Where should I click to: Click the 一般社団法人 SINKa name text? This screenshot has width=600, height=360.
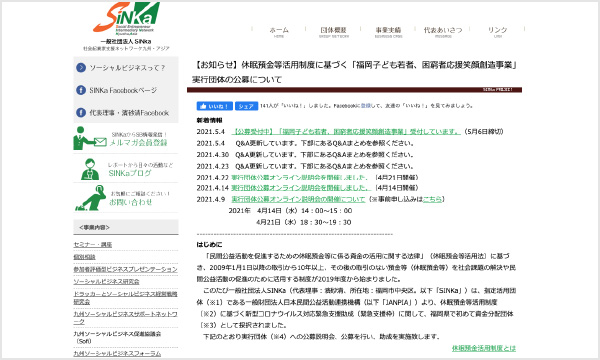point(126,41)
